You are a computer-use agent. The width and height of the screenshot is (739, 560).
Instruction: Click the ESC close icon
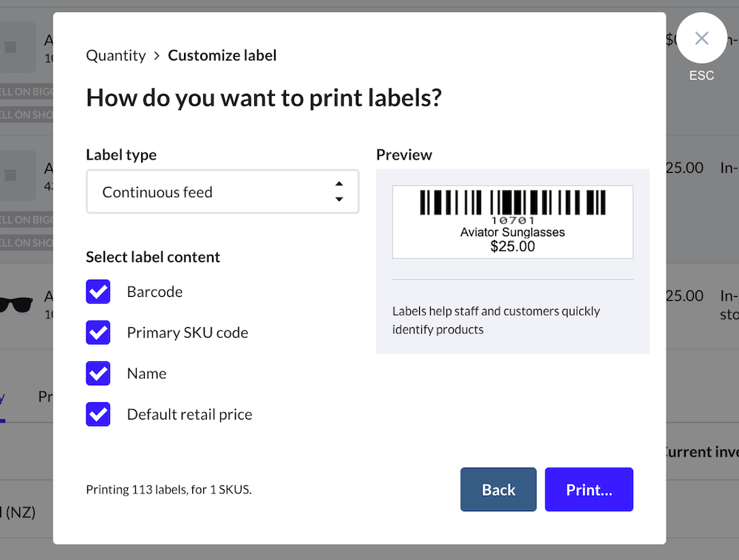701,38
